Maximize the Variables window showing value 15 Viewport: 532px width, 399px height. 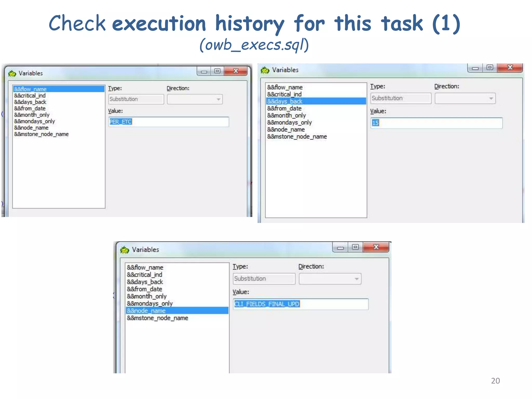click(490, 68)
